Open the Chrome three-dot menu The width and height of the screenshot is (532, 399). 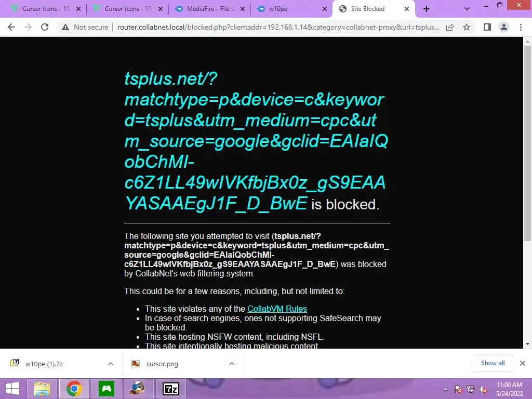521,27
